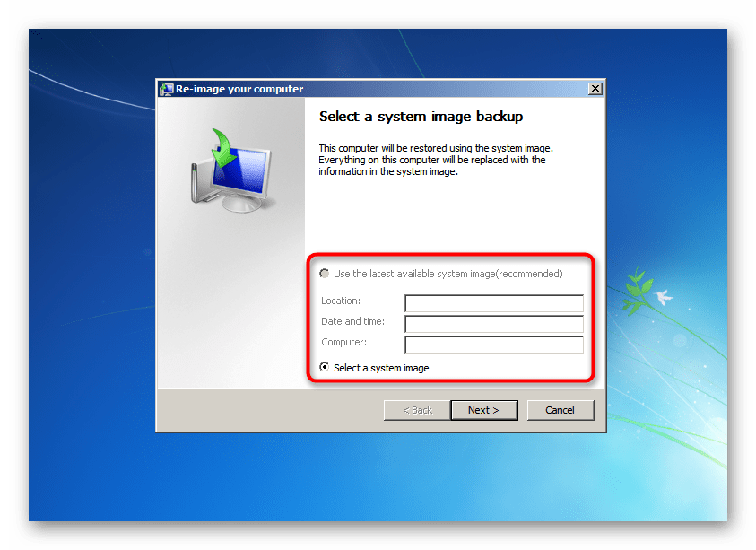756x550 pixels.
Task: Click the "Location:" label text
Action: pyautogui.click(x=341, y=301)
